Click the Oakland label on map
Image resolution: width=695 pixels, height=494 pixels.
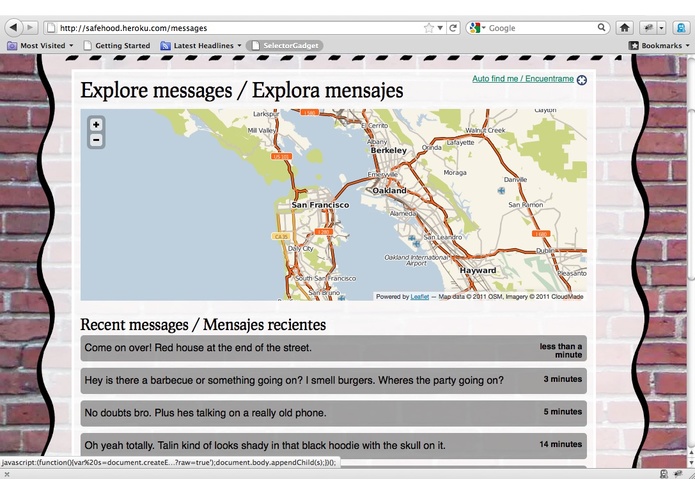[389, 191]
